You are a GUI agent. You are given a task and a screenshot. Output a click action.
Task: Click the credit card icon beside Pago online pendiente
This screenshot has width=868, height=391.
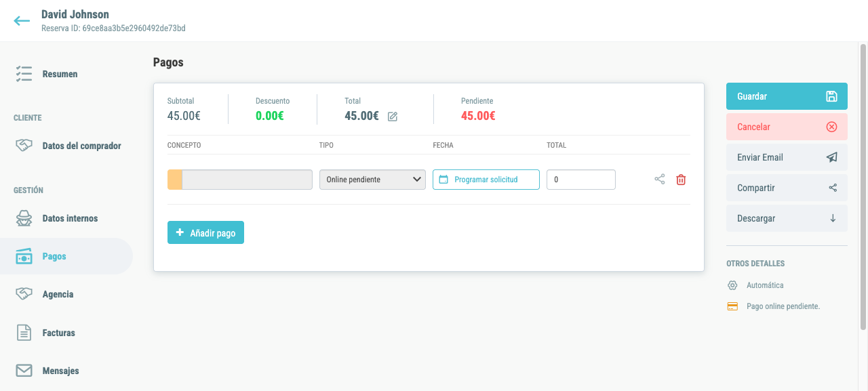(x=732, y=306)
